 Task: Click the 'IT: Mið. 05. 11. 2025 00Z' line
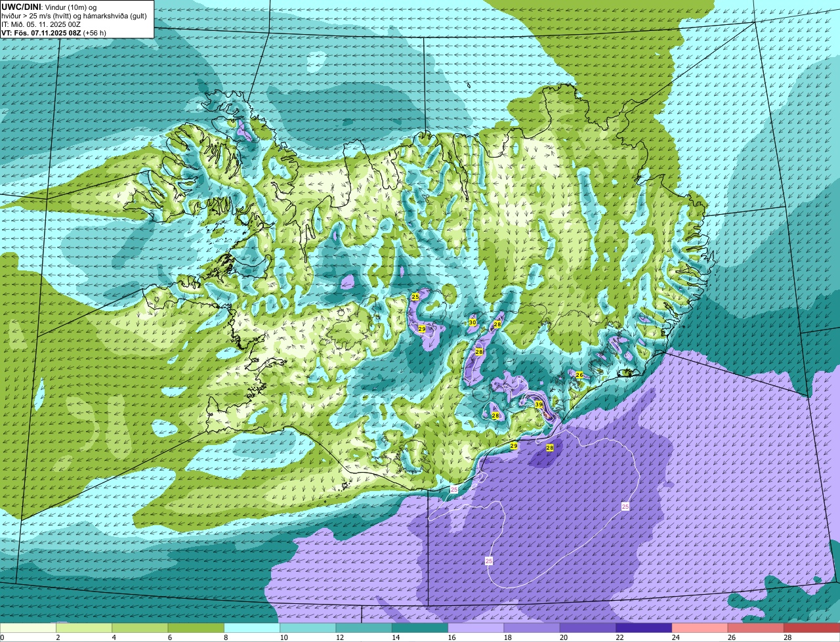[41, 24]
